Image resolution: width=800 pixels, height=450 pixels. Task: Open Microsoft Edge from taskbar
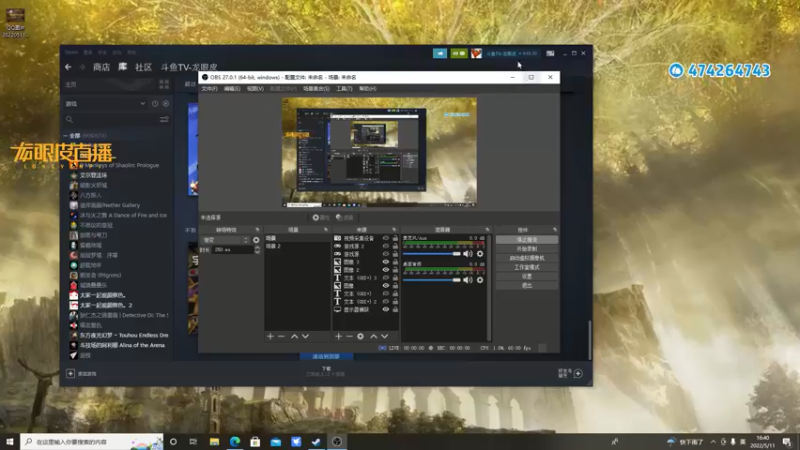(x=235, y=442)
